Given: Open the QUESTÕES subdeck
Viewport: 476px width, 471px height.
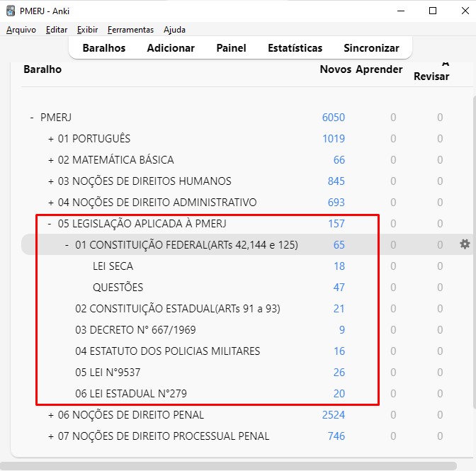Looking at the screenshot, I should tap(118, 288).
